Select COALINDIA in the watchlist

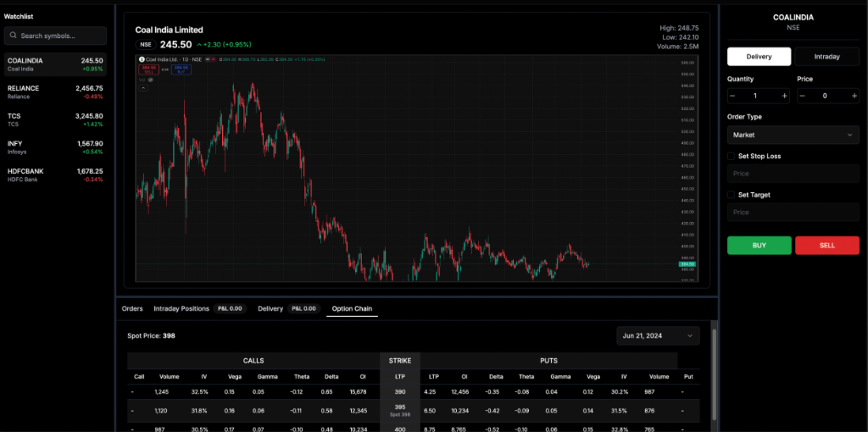click(55, 64)
